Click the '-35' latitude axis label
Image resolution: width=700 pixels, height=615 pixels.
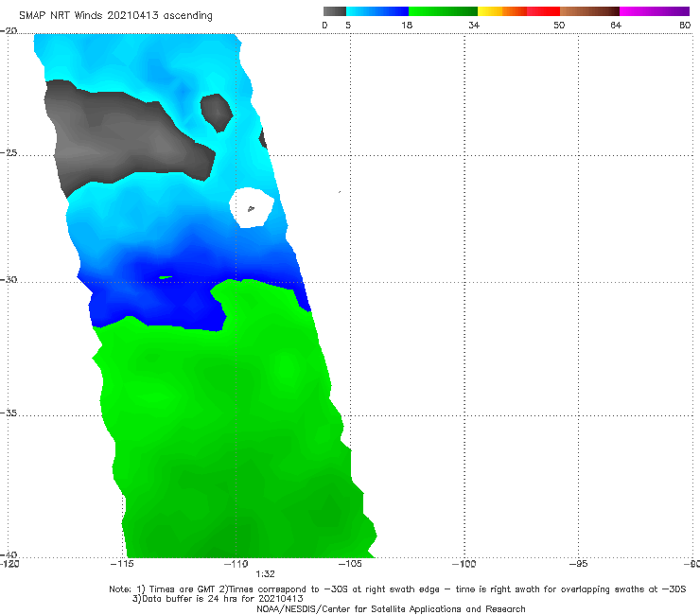point(9,413)
